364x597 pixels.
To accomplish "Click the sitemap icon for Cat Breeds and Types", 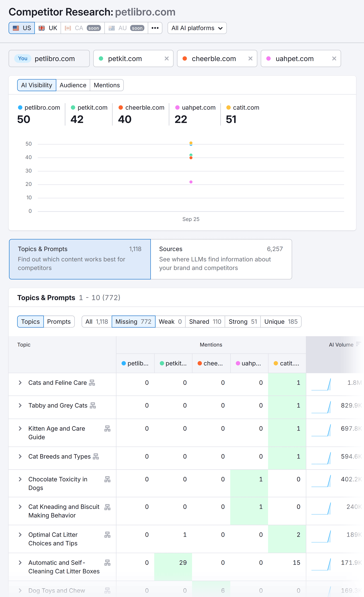I will click(96, 457).
